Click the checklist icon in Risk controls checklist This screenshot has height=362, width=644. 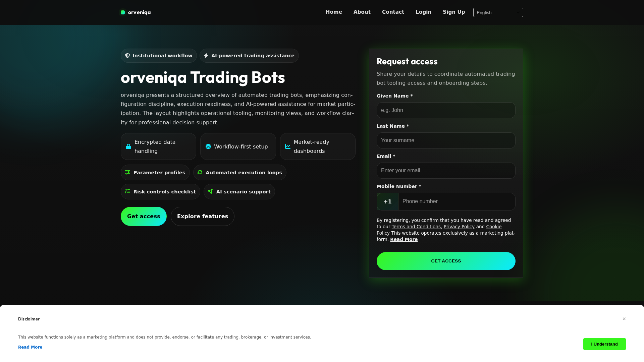click(128, 191)
